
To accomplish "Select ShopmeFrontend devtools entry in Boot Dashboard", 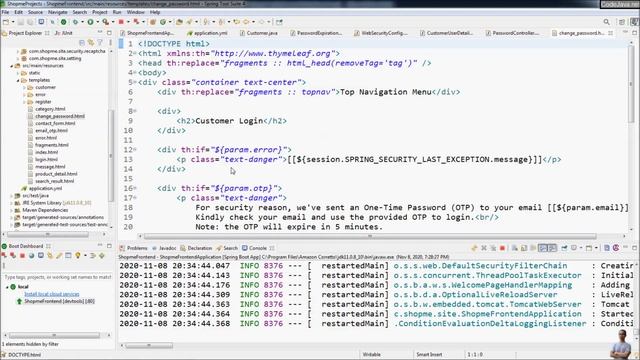I will 59,301.
